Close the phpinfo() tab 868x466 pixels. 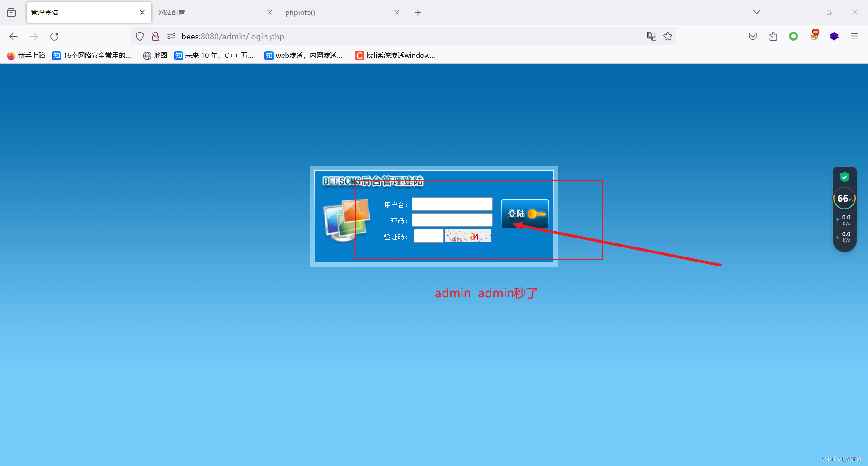[397, 13]
